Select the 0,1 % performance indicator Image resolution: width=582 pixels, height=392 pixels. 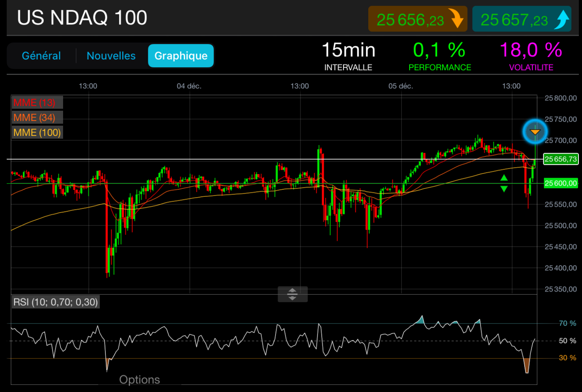pos(440,56)
